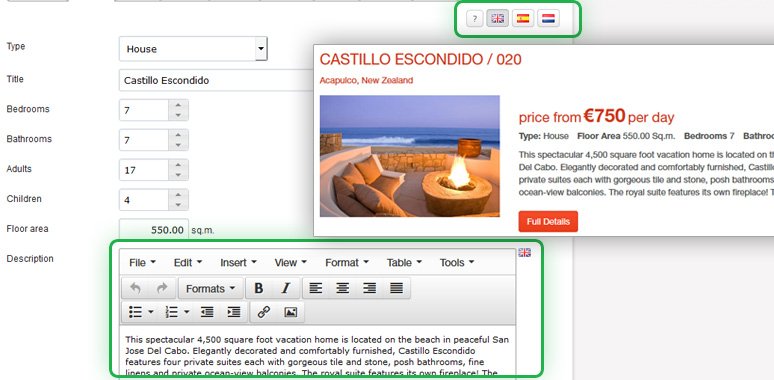Click the Redo arrow in the editor

(162, 288)
